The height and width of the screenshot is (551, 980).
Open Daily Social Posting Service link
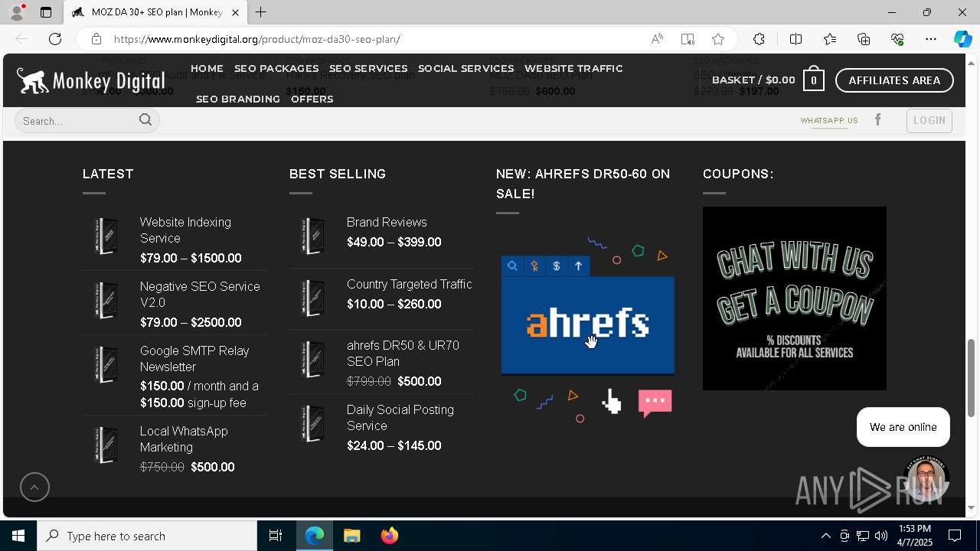400,418
